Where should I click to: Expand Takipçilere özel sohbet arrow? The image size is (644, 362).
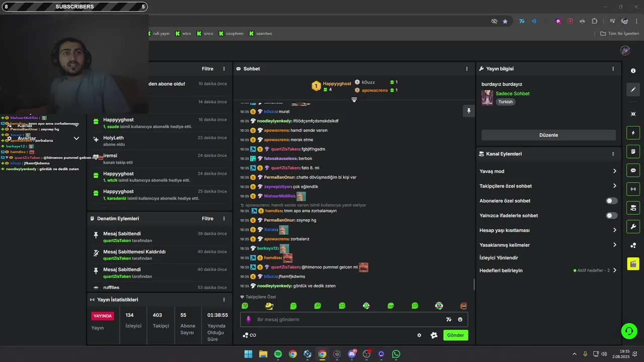click(x=614, y=186)
